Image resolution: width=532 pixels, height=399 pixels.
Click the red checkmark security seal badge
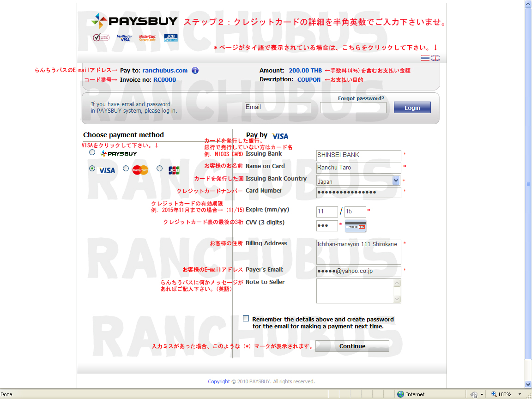point(101,37)
